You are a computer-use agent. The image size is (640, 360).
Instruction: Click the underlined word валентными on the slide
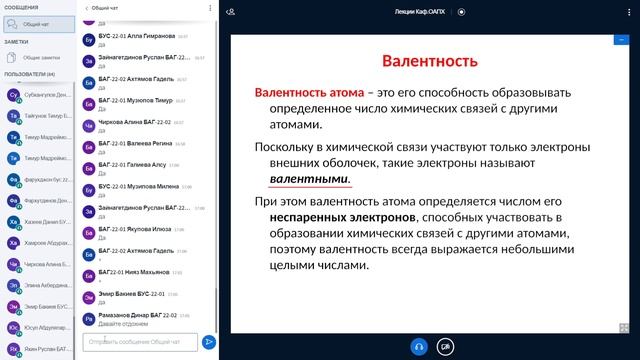pyautogui.click(x=309, y=179)
